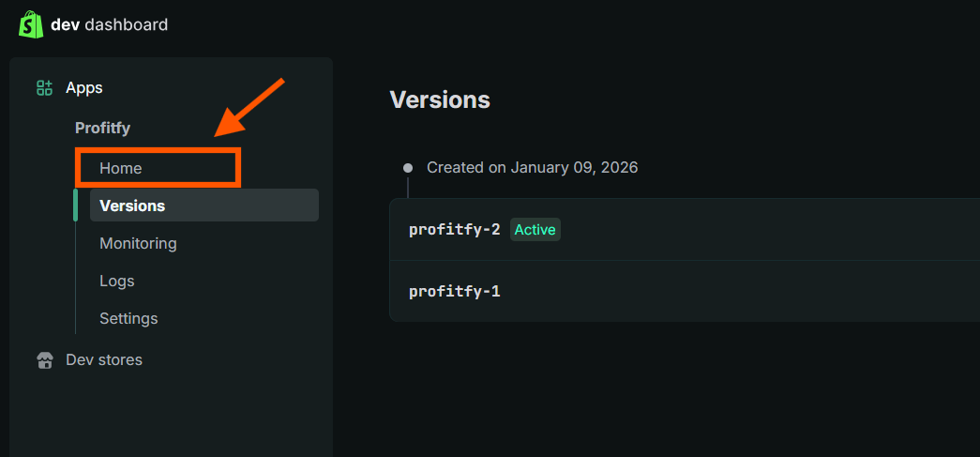Viewport: 980px width, 457px height.
Task: Click the timeline dot beside creation date
Action: (408, 168)
